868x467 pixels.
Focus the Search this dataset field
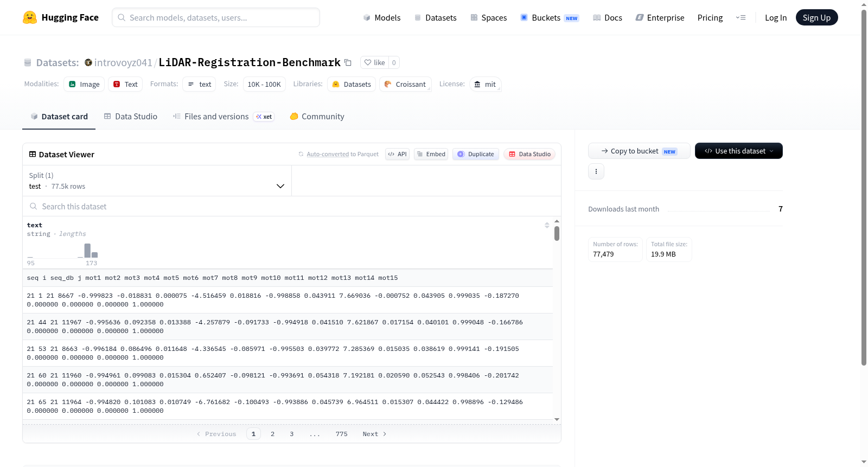coord(292,206)
